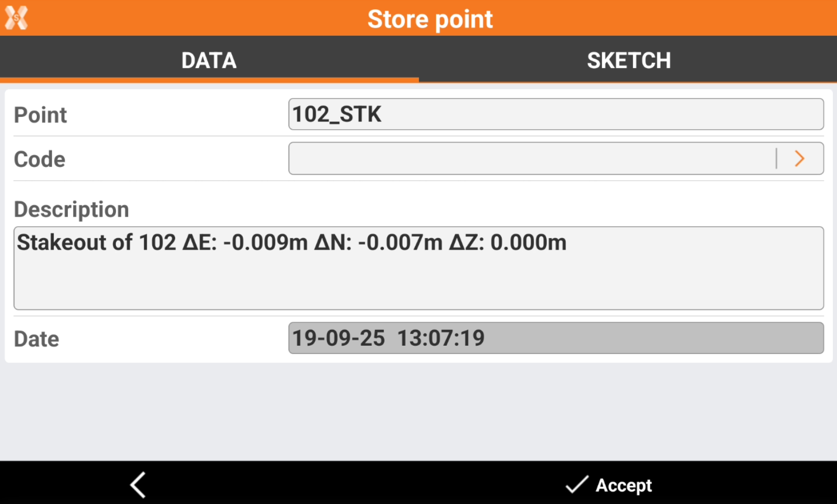837x504 pixels.
Task: Click the Date field label
Action: (37, 339)
